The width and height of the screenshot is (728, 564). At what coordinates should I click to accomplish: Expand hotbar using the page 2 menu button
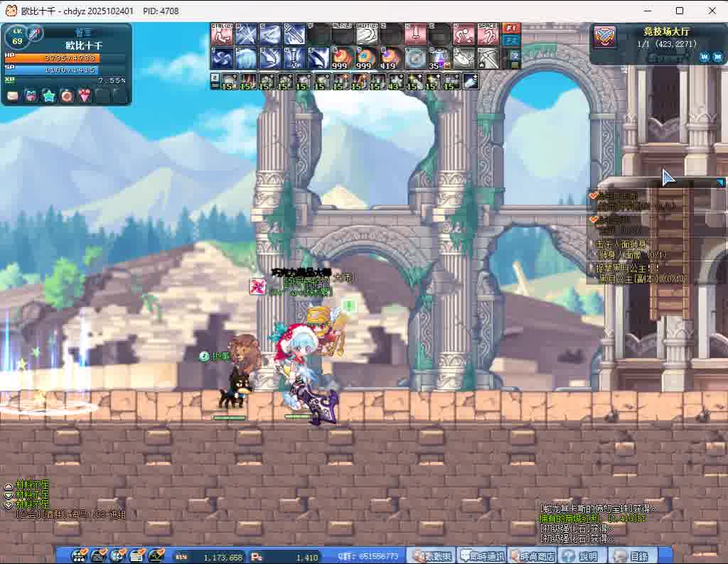tap(515, 59)
